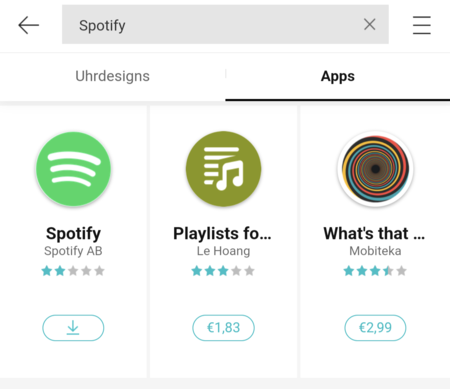Select the Apps tab
The width and height of the screenshot is (450, 389).
point(338,76)
